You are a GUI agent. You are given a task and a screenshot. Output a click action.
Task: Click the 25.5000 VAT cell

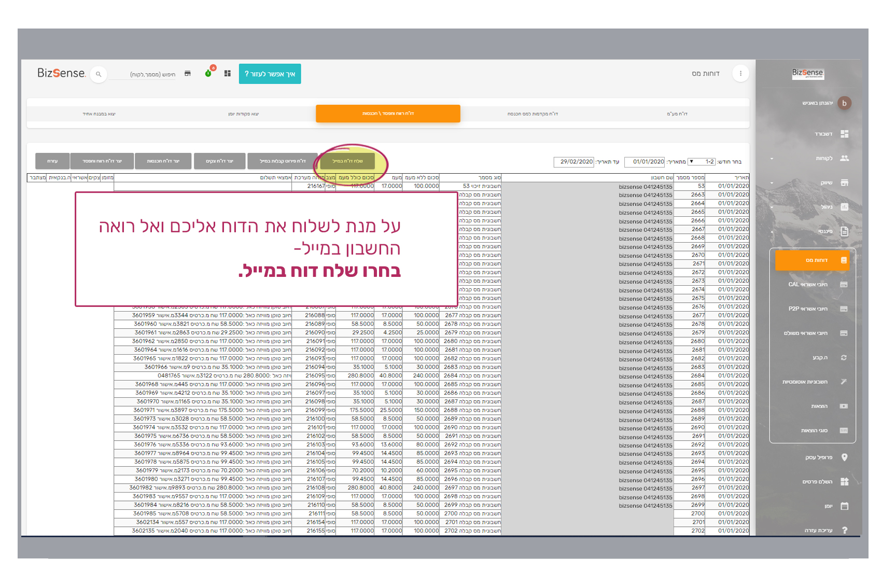388,411
